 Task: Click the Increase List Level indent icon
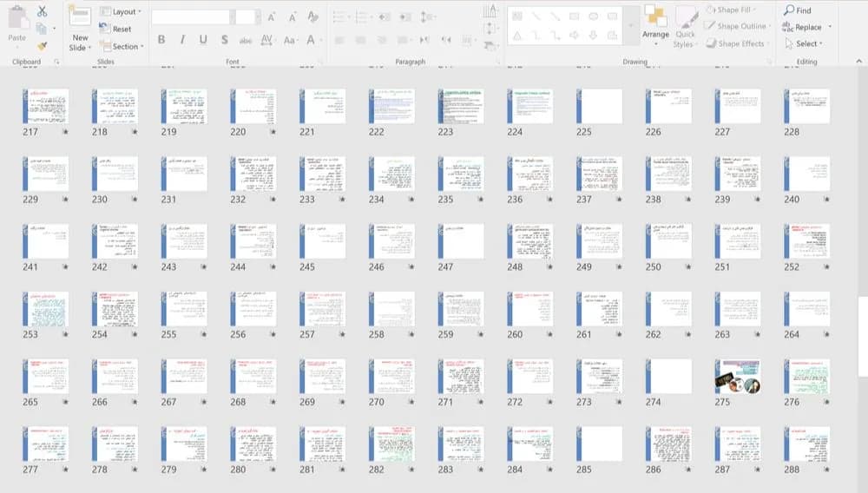pyautogui.click(x=405, y=17)
